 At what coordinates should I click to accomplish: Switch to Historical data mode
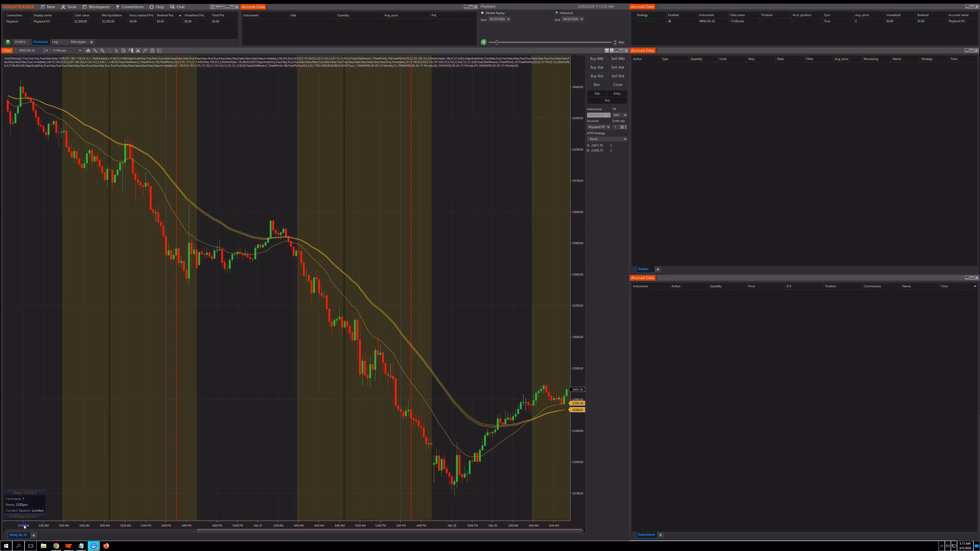coord(557,12)
